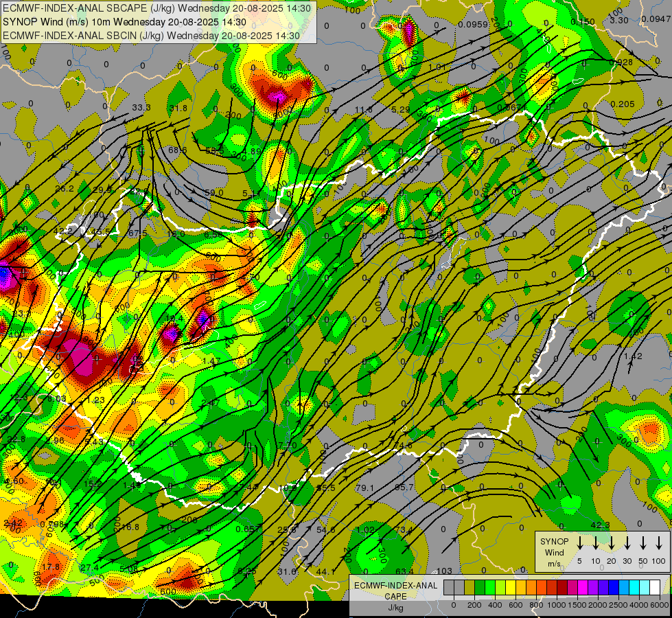Click the 0.205 value on the map
Viewport: 672px width, 618px height.
point(623,104)
